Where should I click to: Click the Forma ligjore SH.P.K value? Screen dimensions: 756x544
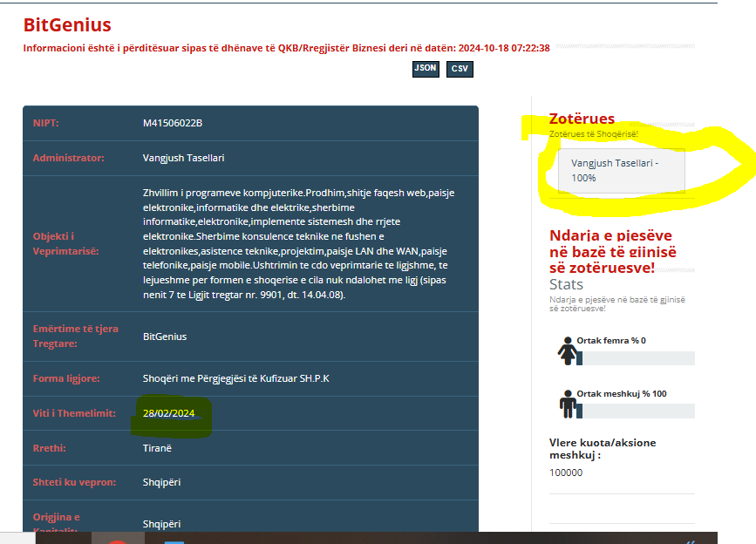(235, 378)
